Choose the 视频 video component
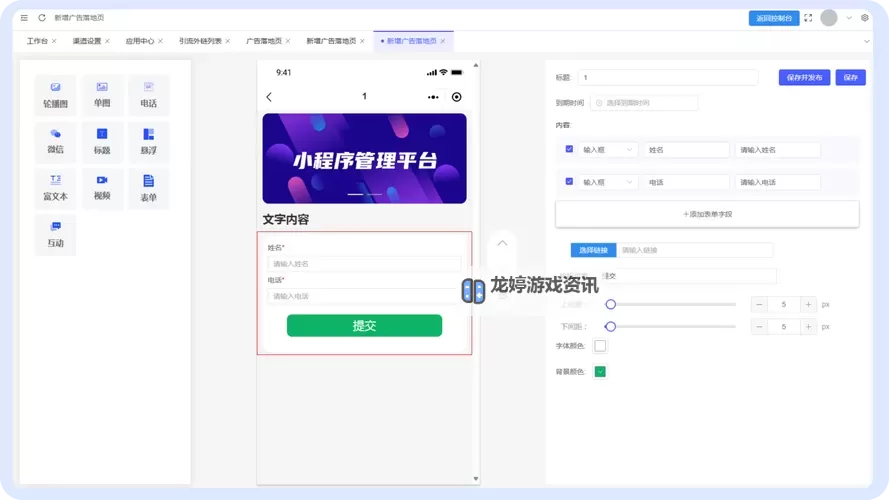Screen dimensions: 889x500 click(102, 188)
